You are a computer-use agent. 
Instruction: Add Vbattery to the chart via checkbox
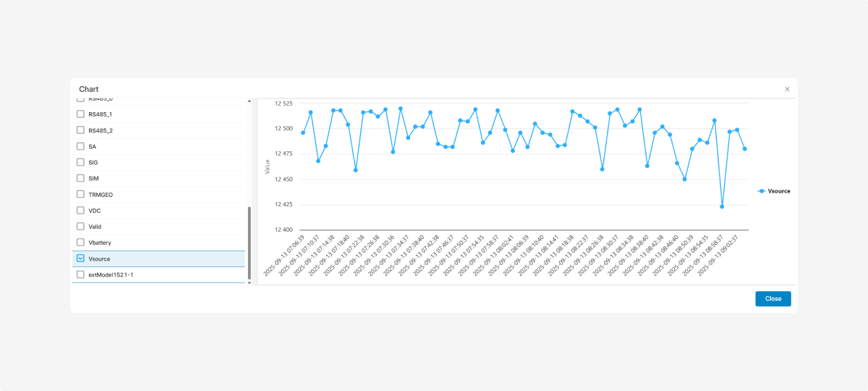tap(80, 243)
